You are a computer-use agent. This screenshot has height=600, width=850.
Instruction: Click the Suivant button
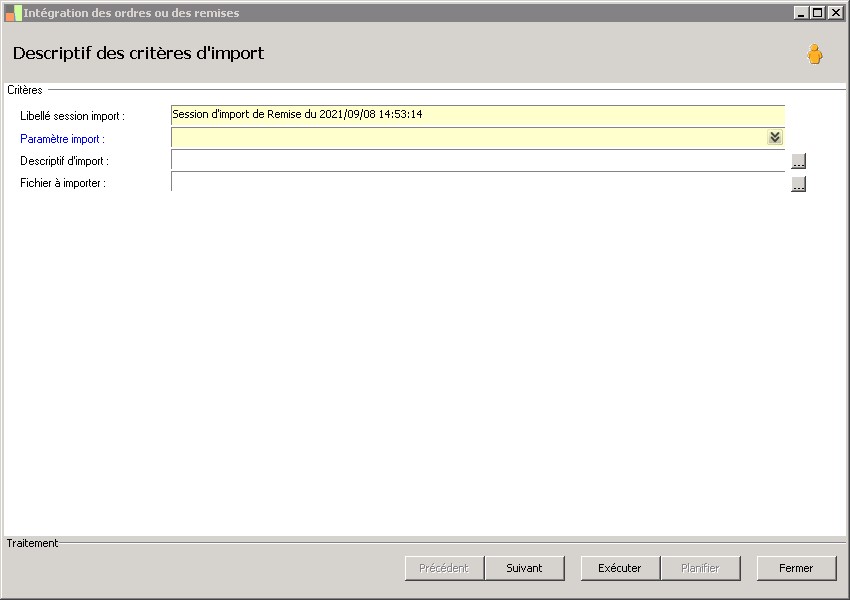click(x=524, y=568)
